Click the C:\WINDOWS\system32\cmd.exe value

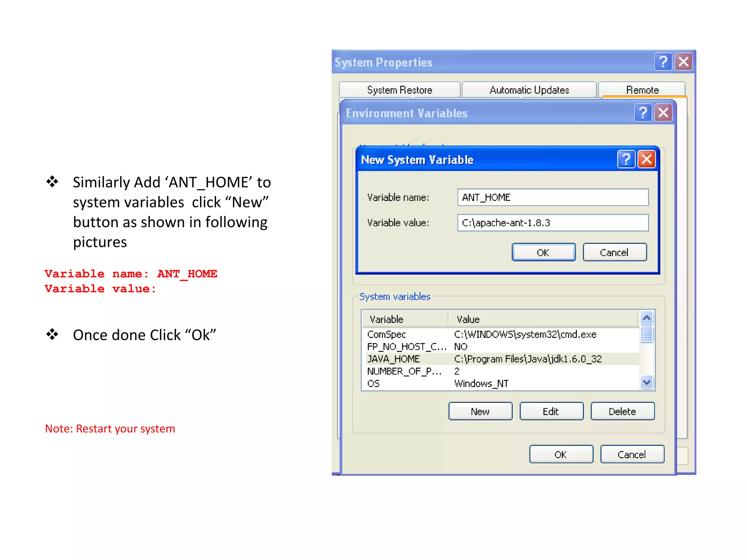pyautogui.click(x=525, y=334)
